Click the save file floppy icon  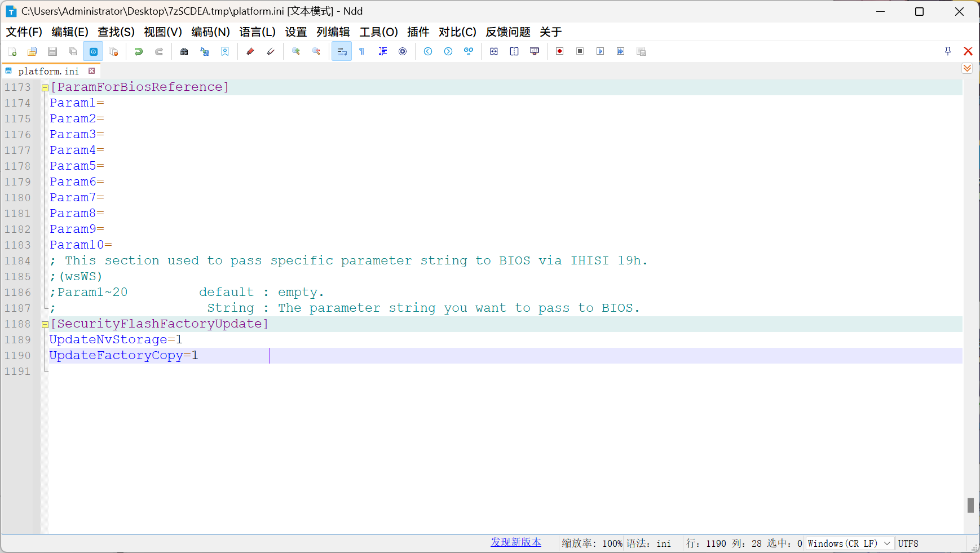tap(52, 51)
